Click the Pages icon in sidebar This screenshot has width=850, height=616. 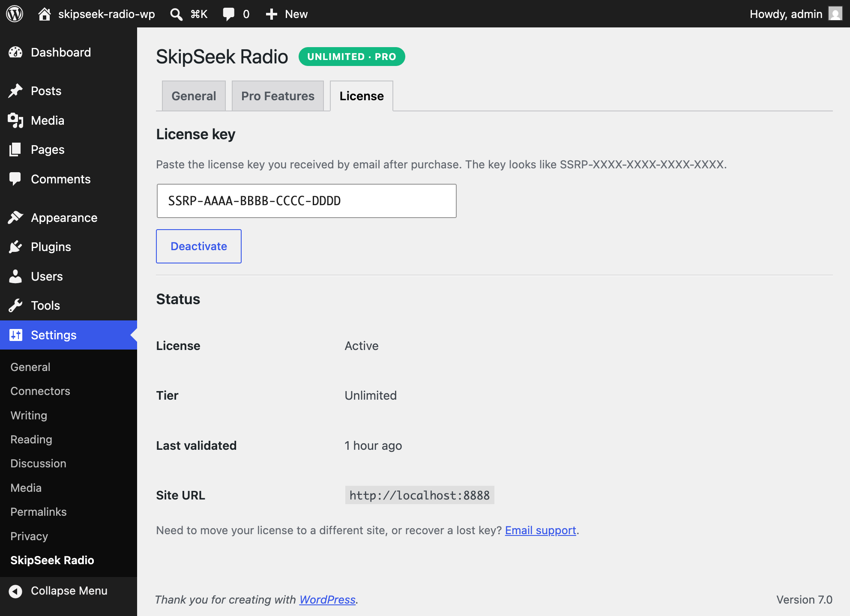click(15, 150)
